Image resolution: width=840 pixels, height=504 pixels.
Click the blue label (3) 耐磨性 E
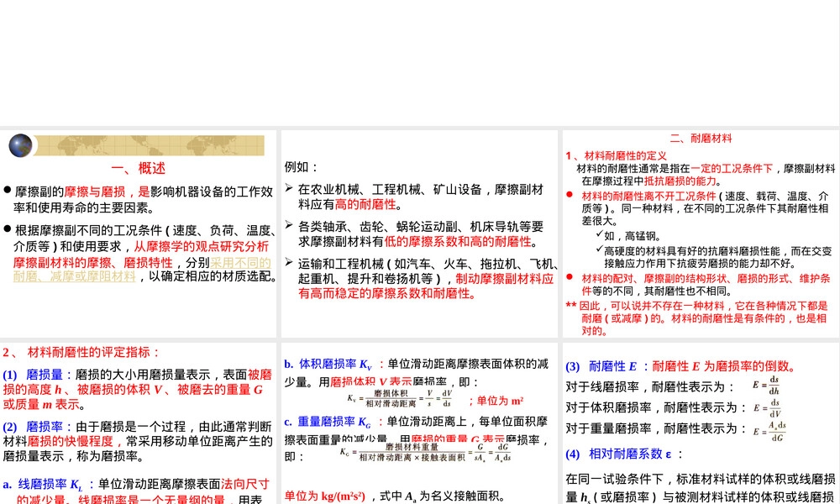coord(601,366)
